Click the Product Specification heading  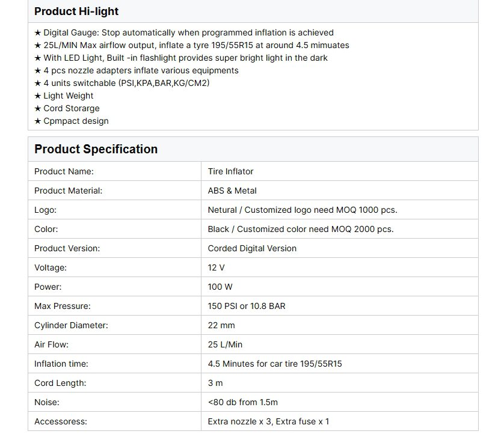tap(96, 149)
